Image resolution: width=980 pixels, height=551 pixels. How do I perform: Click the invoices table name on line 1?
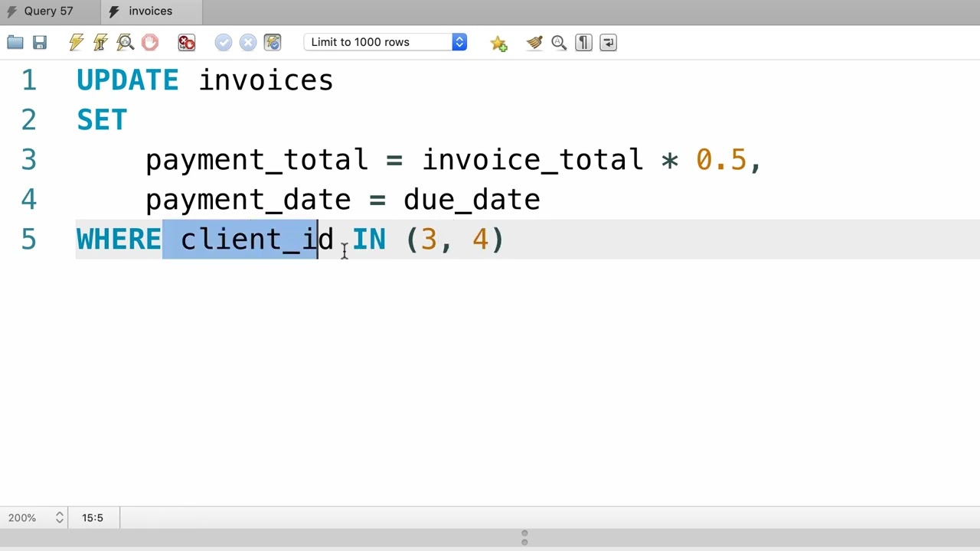coord(266,80)
